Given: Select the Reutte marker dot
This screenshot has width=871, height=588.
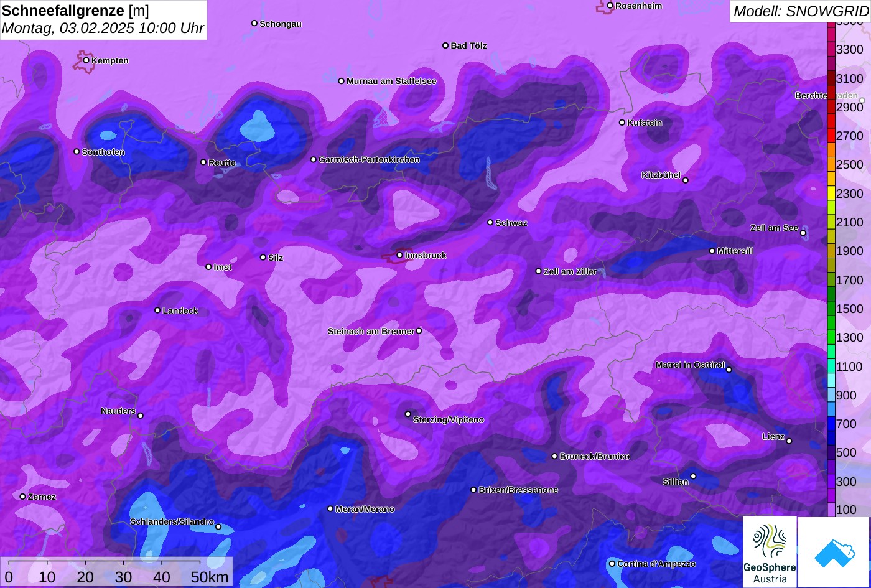Looking at the screenshot, I should coord(203,162).
